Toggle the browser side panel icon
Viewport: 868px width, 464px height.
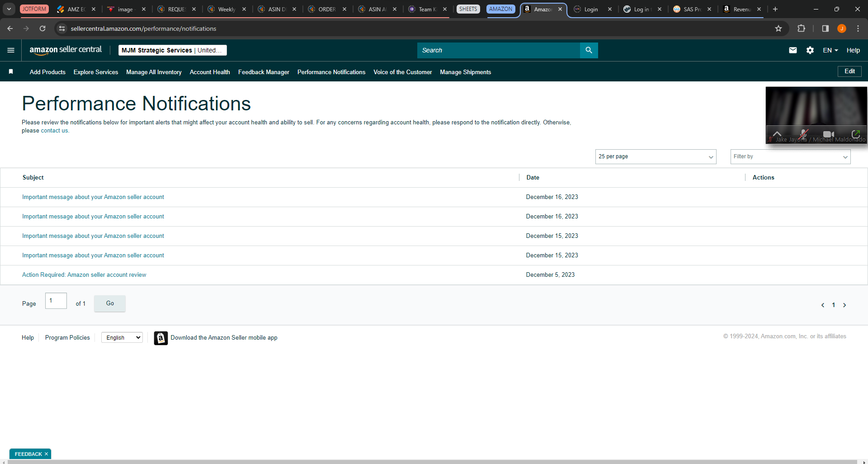(825, 28)
